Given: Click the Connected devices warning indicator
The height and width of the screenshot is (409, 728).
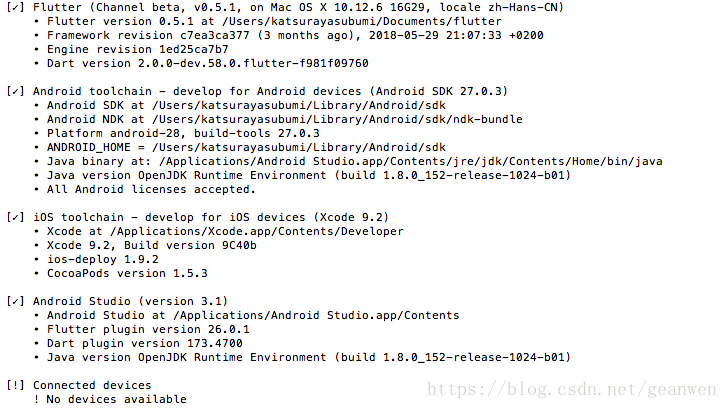Looking at the screenshot, I should pyautogui.click(x=15, y=385).
